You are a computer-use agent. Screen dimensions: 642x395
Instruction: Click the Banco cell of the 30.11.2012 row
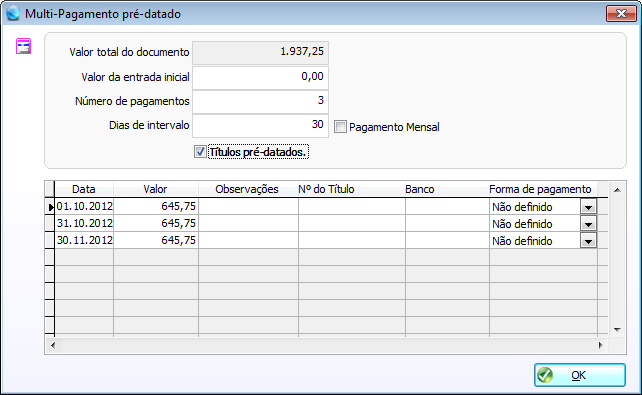(448, 240)
